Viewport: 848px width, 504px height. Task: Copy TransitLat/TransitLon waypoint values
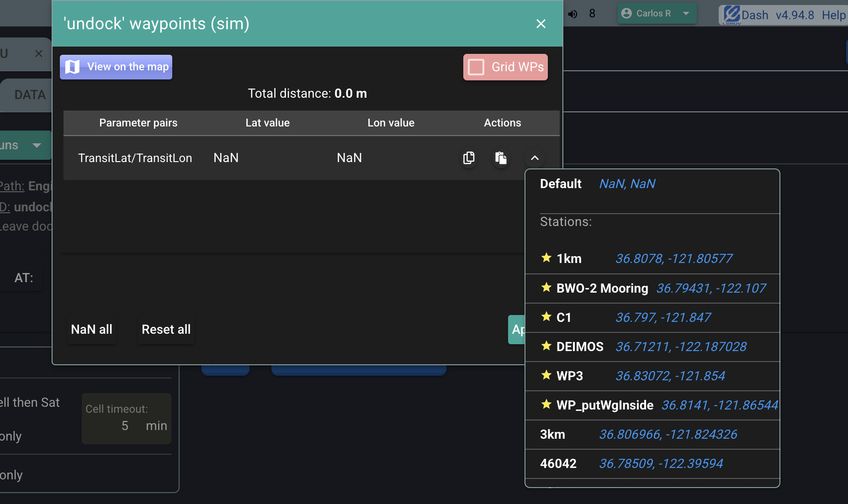[469, 158]
